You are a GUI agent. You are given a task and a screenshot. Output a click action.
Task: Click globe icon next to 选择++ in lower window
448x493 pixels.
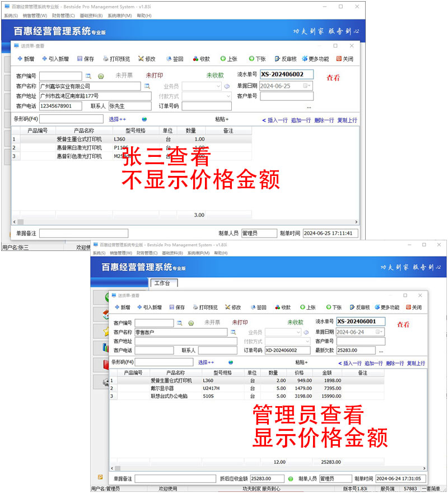click(x=231, y=362)
